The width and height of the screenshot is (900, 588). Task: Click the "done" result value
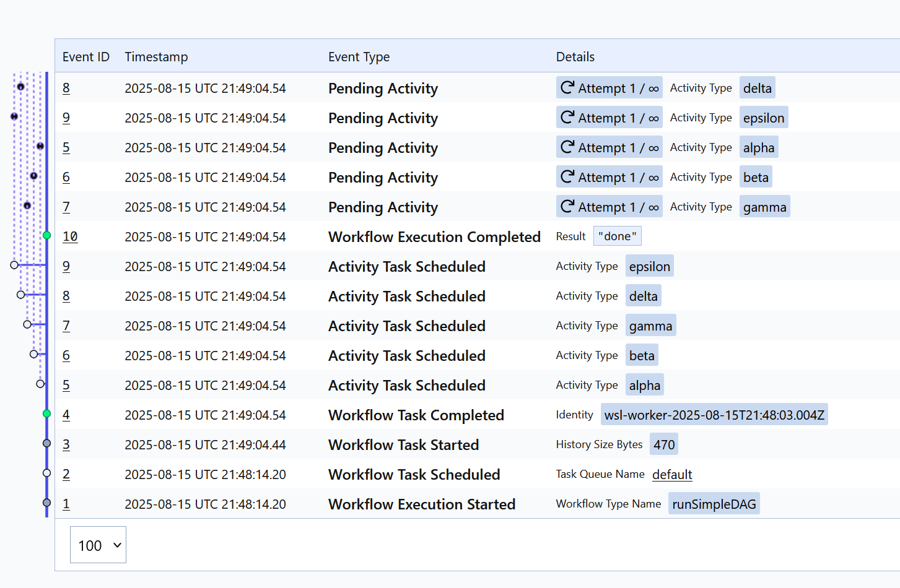(x=618, y=236)
